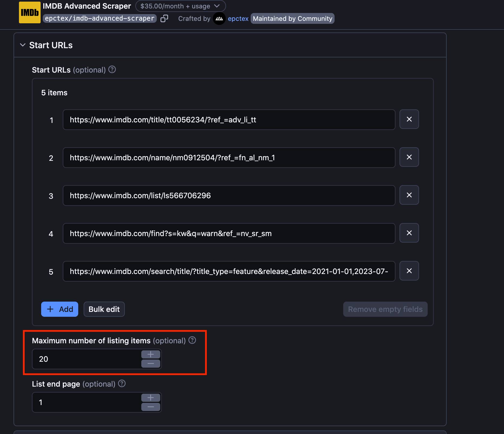This screenshot has height=434, width=504.
Task: Click the Maximum number of listing items help icon
Action: click(192, 340)
